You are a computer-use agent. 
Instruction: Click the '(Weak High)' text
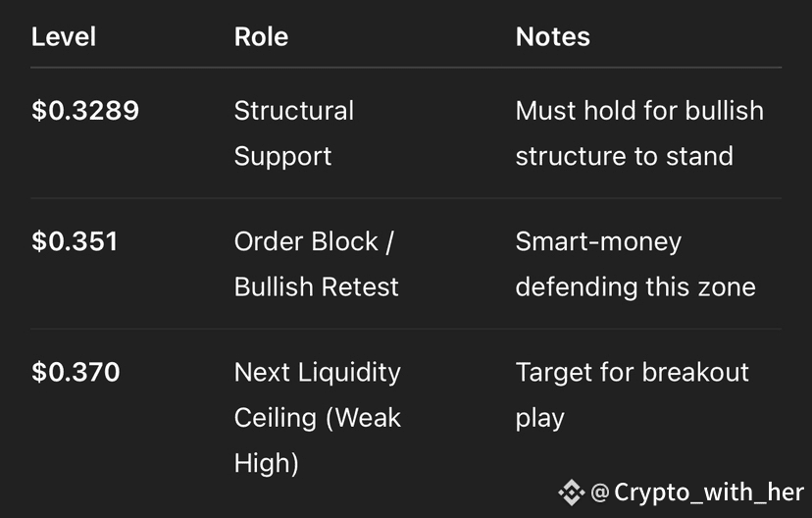click(318, 440)
